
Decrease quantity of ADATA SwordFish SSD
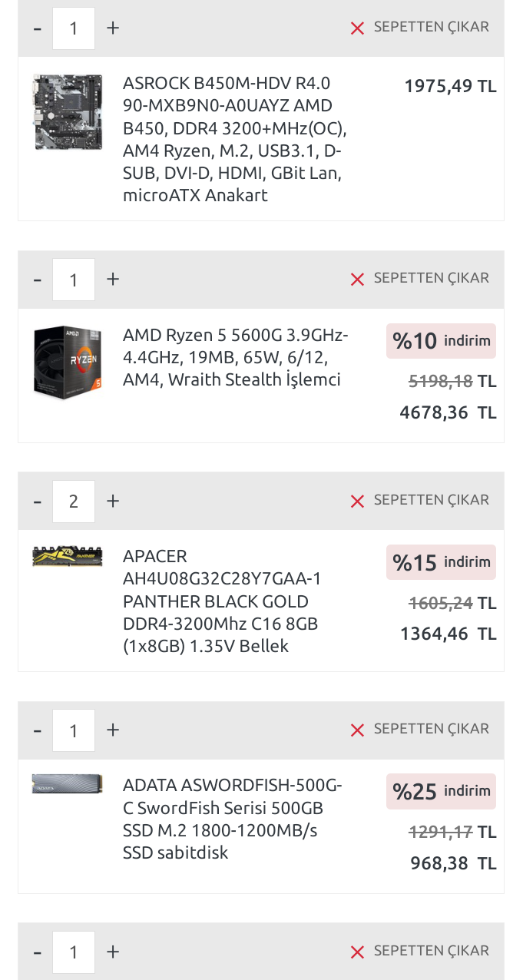[x=37, y=730]
